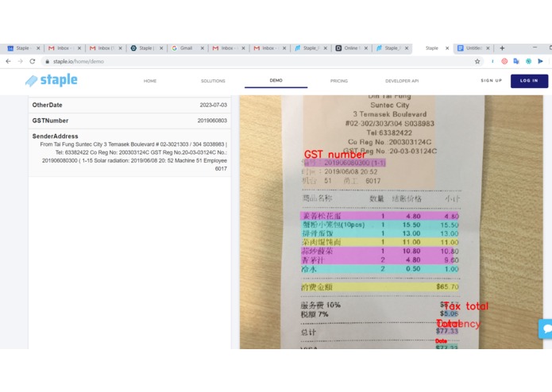Reload the page with the refresh icon

pyautogui.click(x=33, y=61)
